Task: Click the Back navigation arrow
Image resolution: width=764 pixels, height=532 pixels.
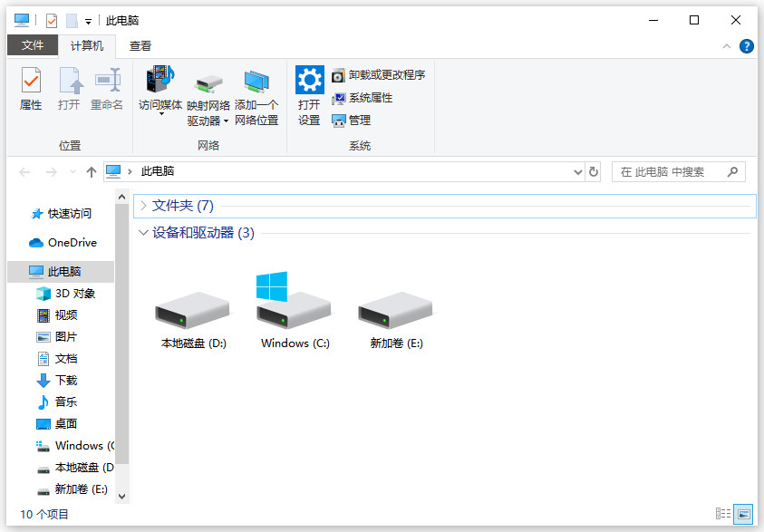Action: (x=24, y=172)
